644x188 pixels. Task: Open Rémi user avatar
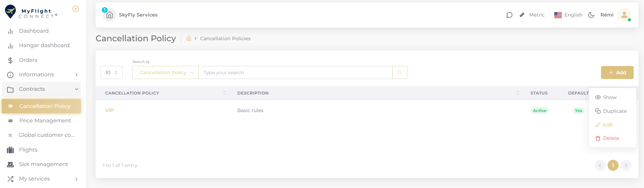[x=624, y=15]
